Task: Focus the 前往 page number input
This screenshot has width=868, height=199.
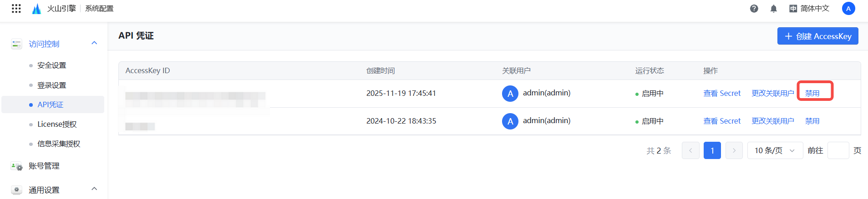Action: click(x=838, y=150)
